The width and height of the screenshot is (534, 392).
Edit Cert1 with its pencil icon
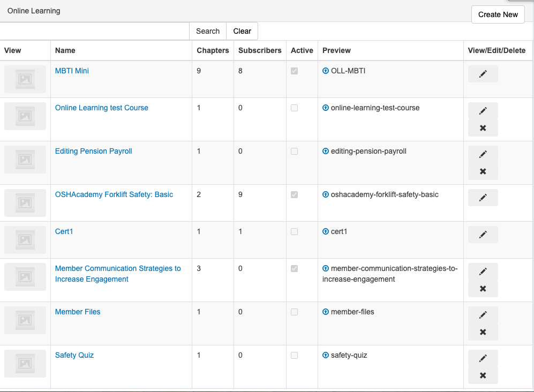483,235
